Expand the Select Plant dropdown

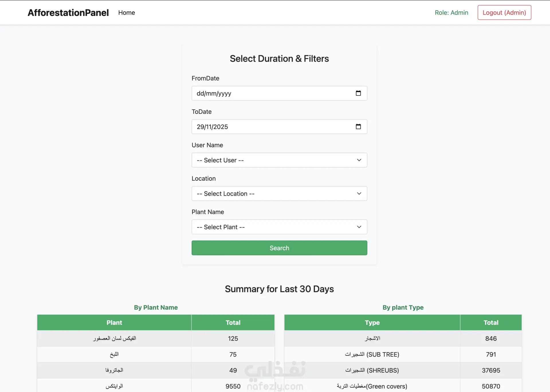coord(279,227)
